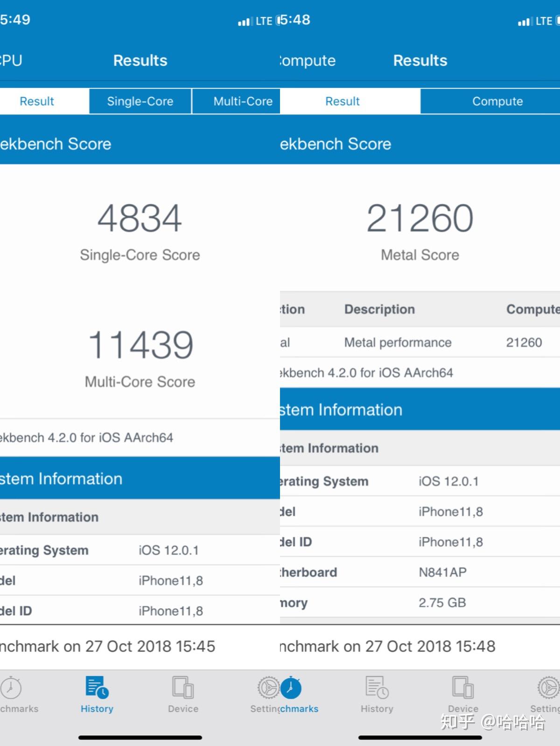Open Settings gear in right screenshot

coord(548,688)
